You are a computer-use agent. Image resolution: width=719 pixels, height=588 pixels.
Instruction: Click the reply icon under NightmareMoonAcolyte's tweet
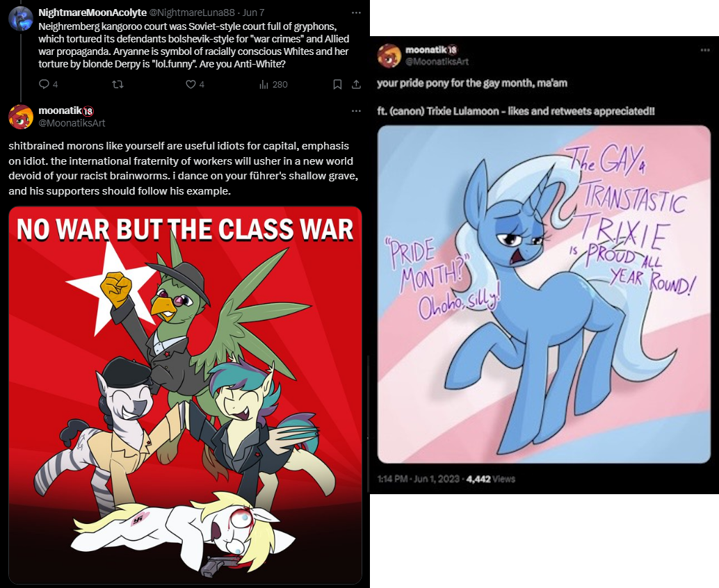(44, 84)
